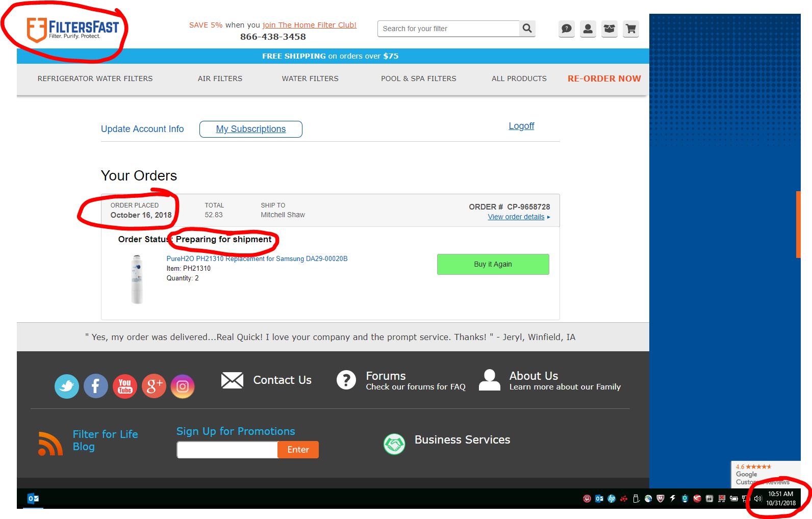The image size is (812, 519).
Task: Open the YouTube social icon
Action: coord(125,386)
